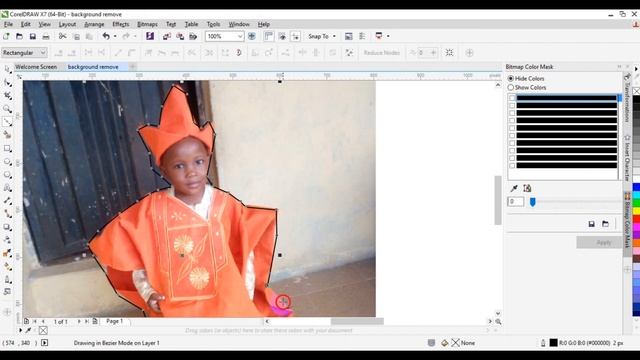The image size is (640, 360).
Task: Select the Zoom tool magnifier in toolbox
Action: click(x=8, y=109)
